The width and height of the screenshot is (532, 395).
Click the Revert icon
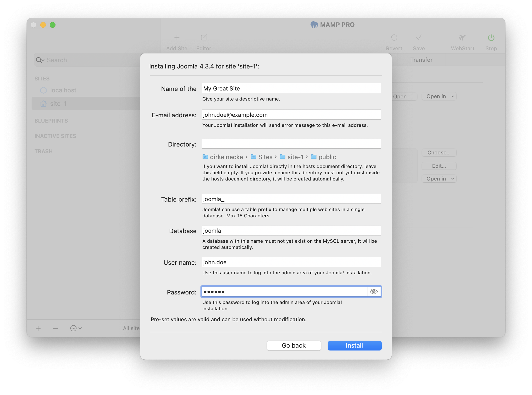click(394, 38)
